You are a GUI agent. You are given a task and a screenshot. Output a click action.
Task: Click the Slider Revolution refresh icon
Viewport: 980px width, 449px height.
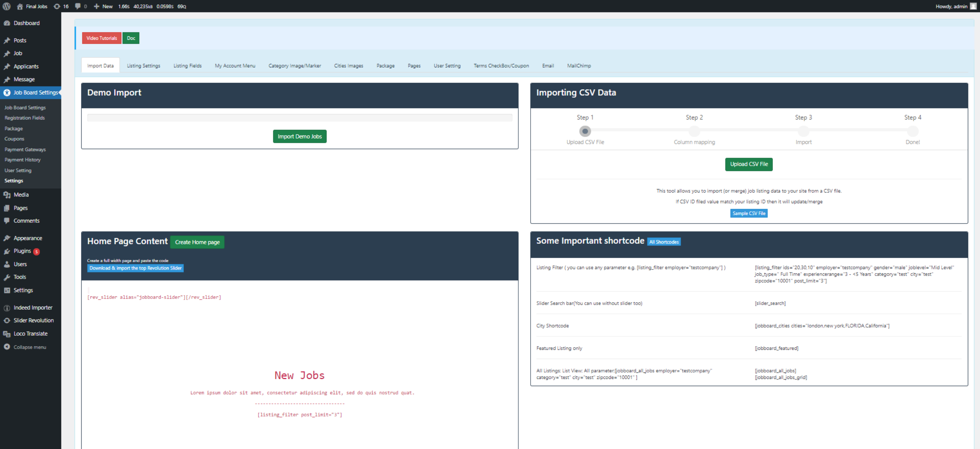(x=7, y=320)
